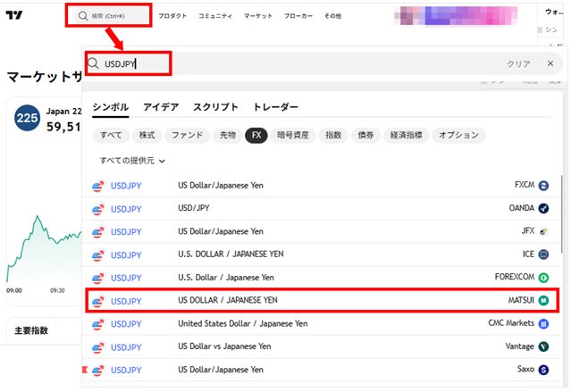This screenshot has height=392, width=572.
Task: Click the flag icon on the OANDA USDJPY row
Action: (97, 209)
